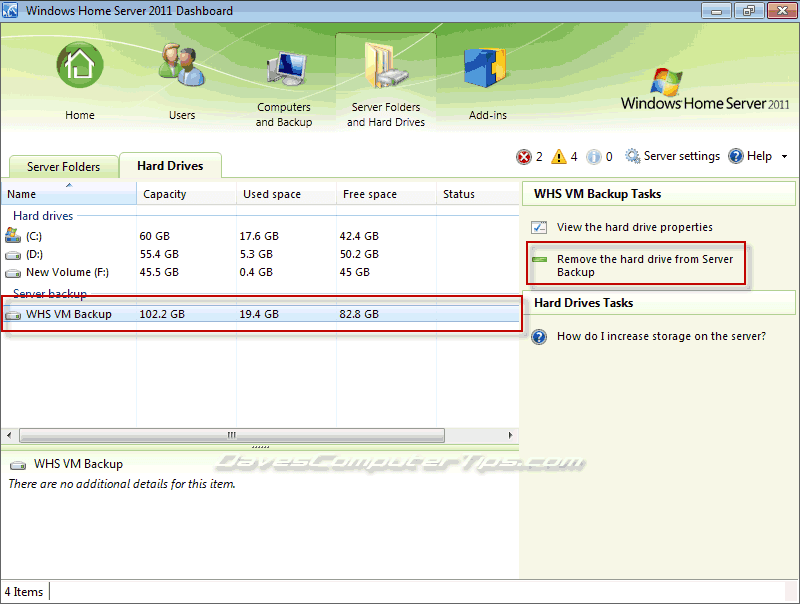Click Remove the hard drive from Server Backup
The width and height of the screenshot is (800, 604).
click(x=644, y=265)
